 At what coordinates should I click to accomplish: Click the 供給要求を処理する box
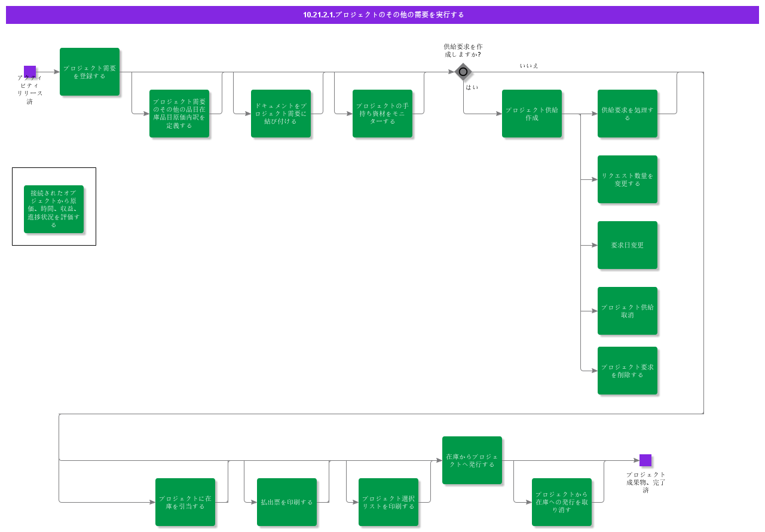tap(628, 114)
